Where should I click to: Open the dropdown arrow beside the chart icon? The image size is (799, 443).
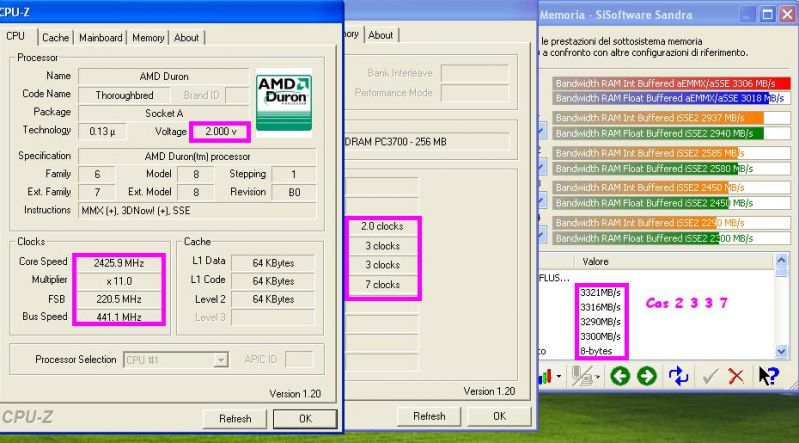click(559, 377)
